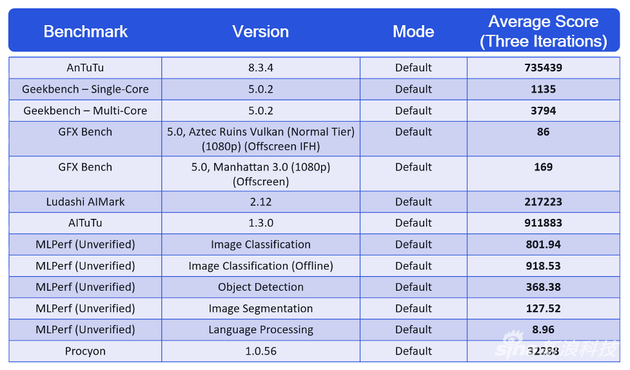
Task: Select the Image Segmentation score 127.52
Action: point(543,309)
